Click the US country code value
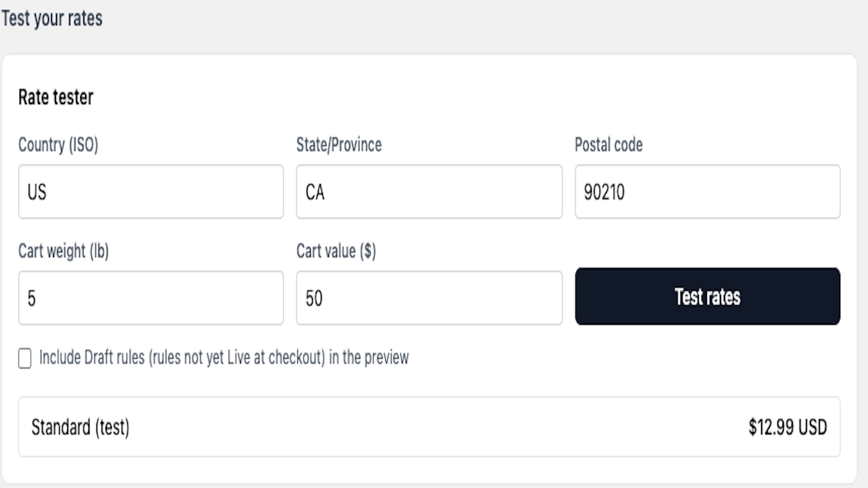 [37, 192]
